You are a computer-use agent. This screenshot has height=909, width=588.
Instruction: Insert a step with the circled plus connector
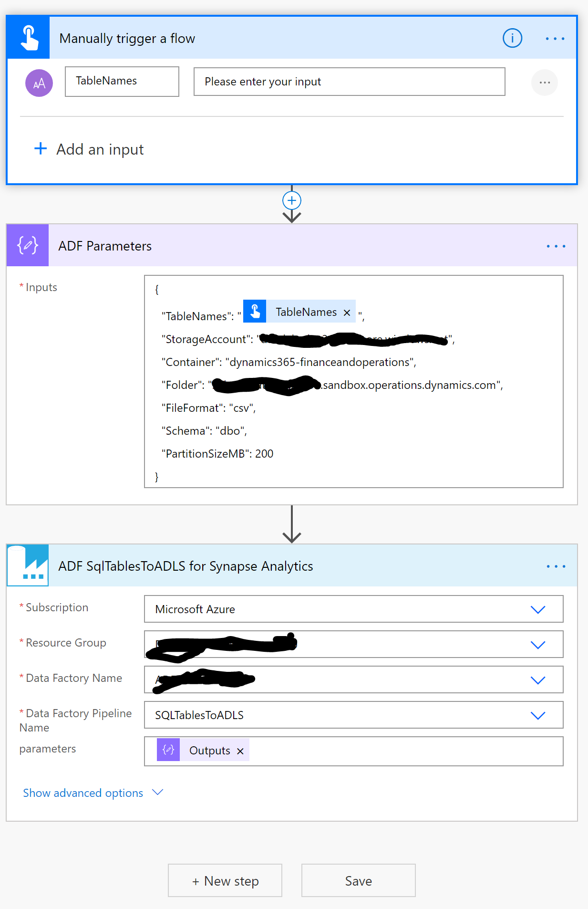pyautogui.click(x=292, y=200)
